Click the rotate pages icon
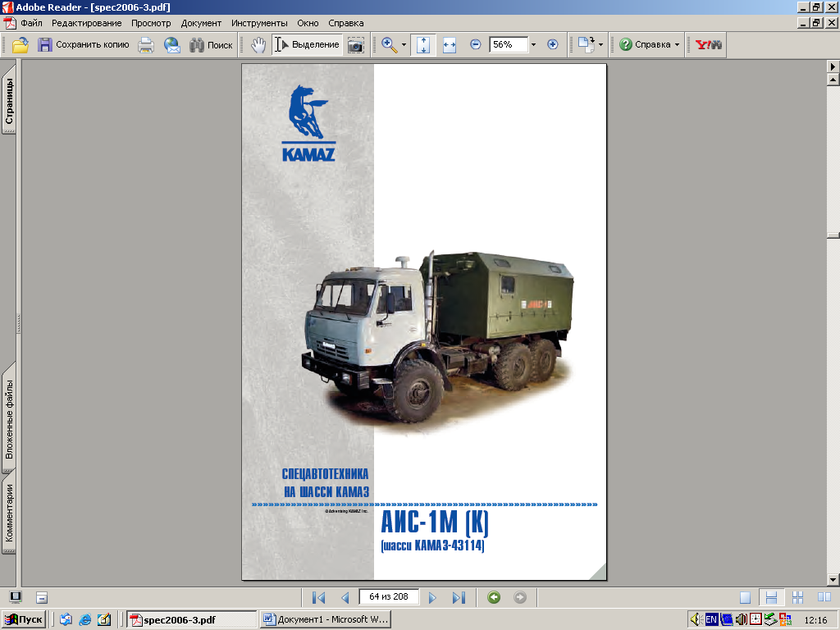 pos(586,45)
